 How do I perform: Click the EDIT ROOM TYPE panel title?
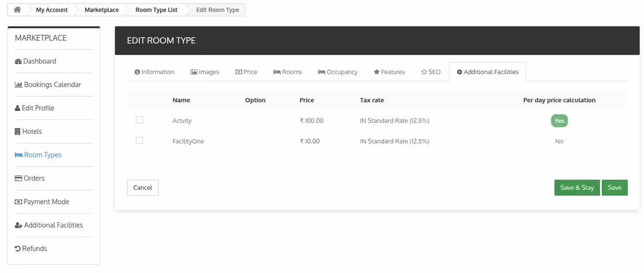pyautogui.click(x=161, y=40)
